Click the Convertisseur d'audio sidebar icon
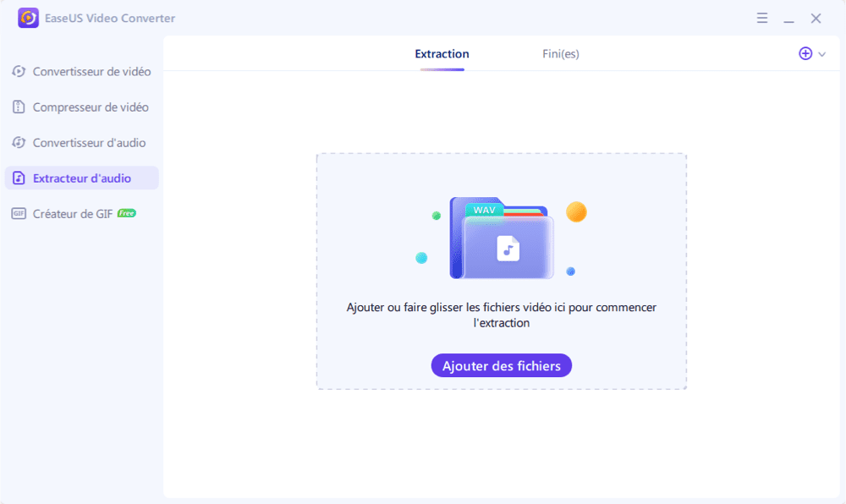The image size is (846, 504). tap(19, 143)
